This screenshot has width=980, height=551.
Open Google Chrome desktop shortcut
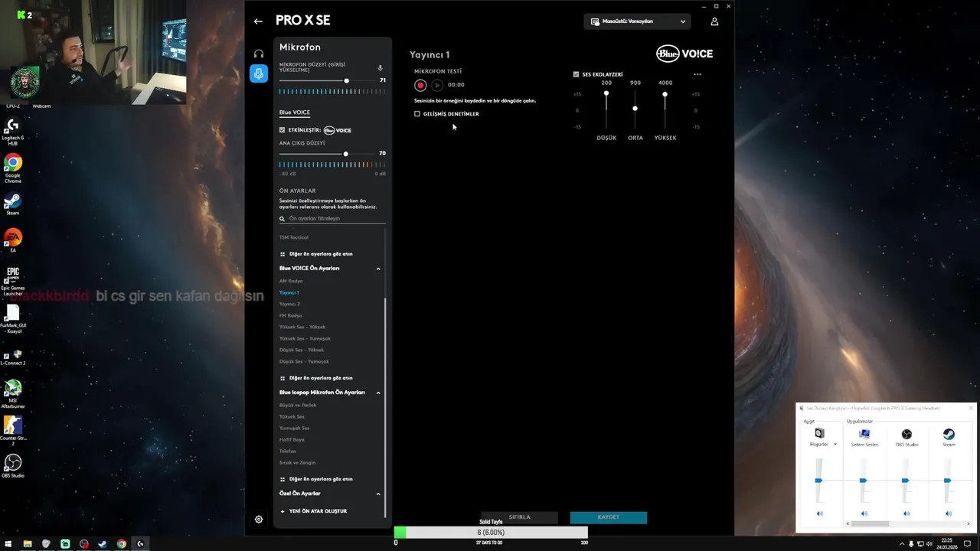[x=13, y=168]
